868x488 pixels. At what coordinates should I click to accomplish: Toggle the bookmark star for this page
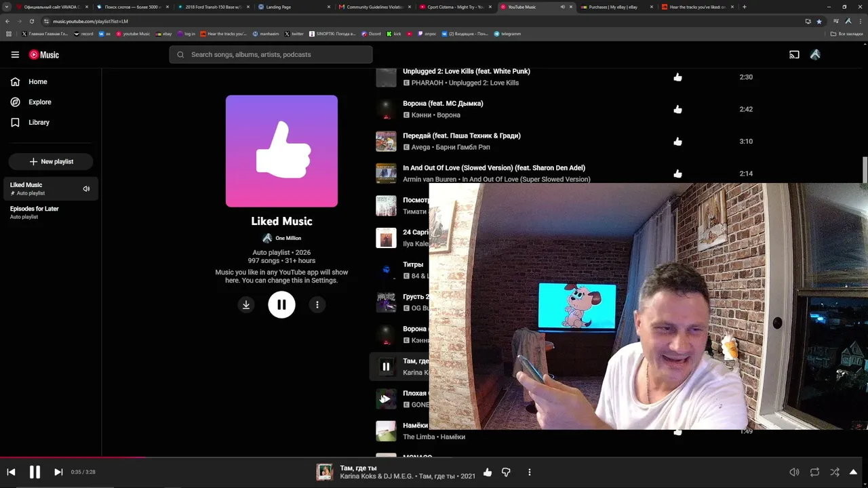click(x=818, y=21)
